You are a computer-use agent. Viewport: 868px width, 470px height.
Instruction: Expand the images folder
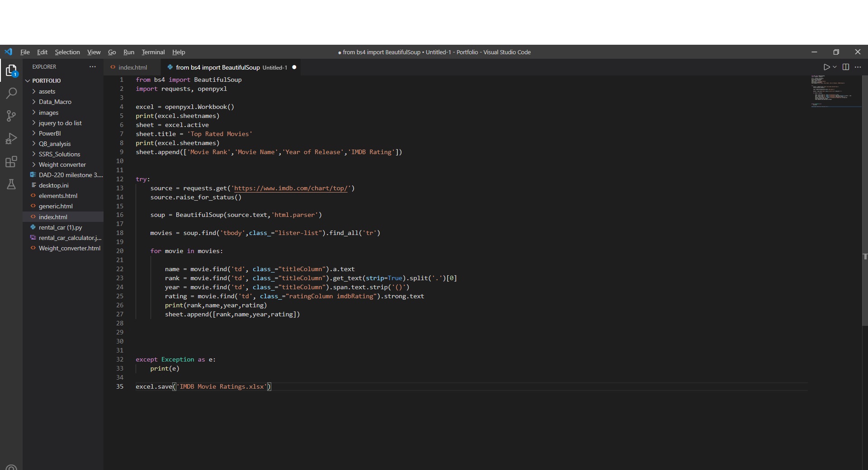click(63, 113)
